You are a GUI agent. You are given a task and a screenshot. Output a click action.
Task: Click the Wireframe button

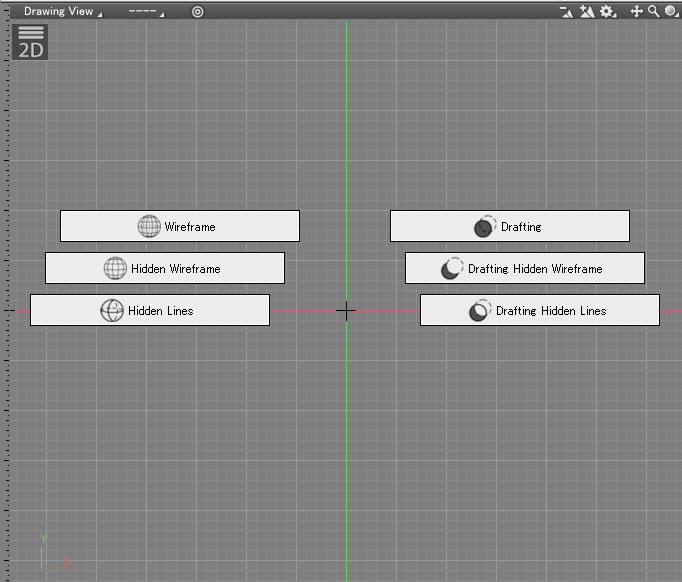pos(180,226)
